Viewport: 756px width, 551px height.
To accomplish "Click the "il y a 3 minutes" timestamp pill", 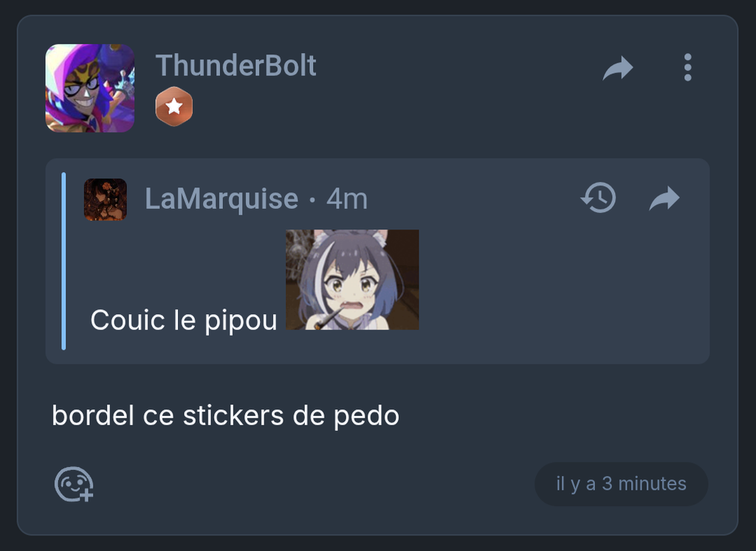I will (x=621, y=484).
